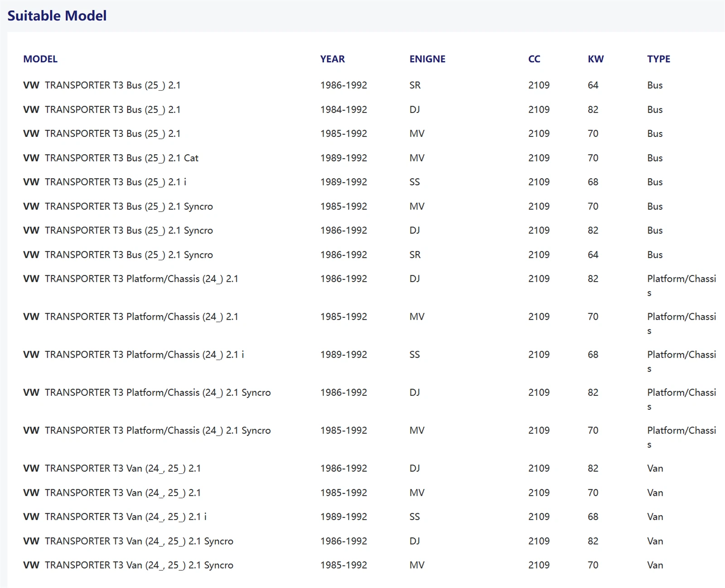Screen dimensions: 725x588
Task: Click type 'Platform/Chassis' in Platform/Chassis 2.1 i row
Action: tap(681, 362)
